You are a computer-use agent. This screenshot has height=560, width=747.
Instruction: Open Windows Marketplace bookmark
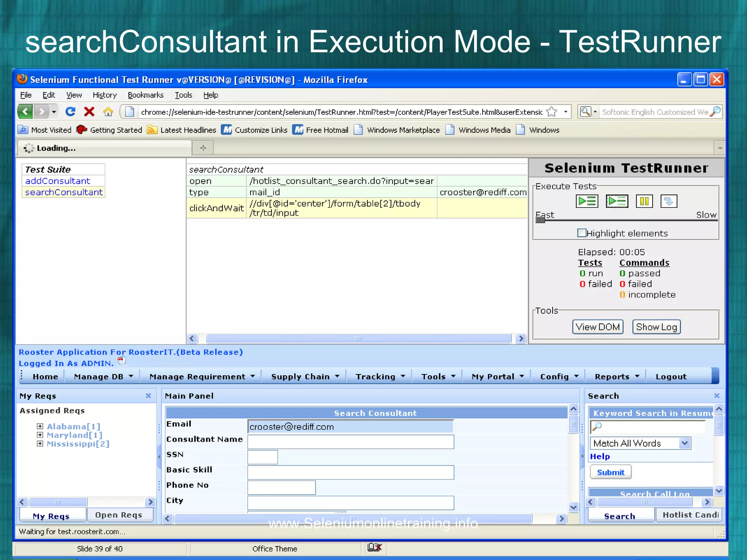pyautogui.click(x=397, y=130)
